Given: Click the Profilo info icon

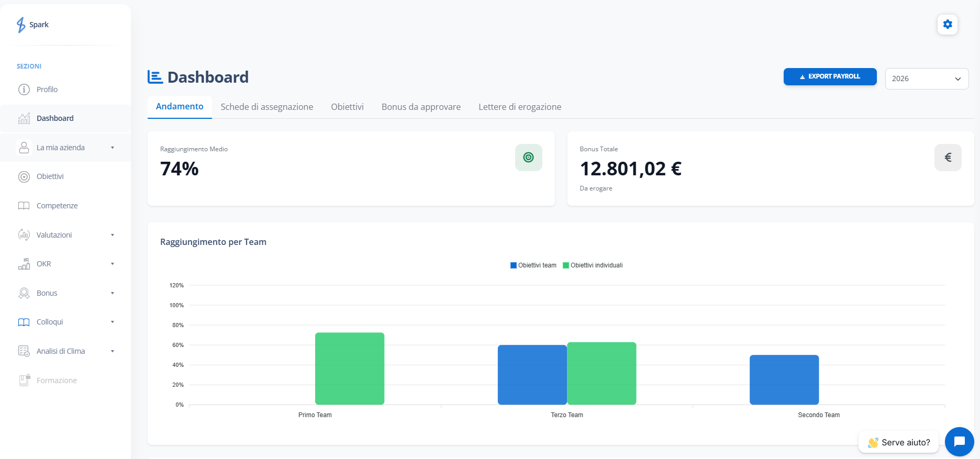Looking at the screenshot, I should pos(24,89).
